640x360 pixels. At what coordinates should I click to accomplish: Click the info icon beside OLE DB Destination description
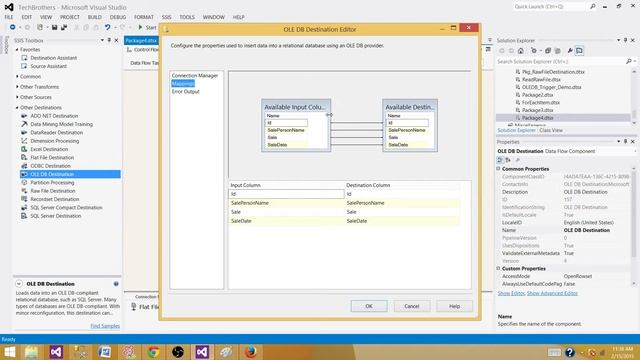click(116, 284)
